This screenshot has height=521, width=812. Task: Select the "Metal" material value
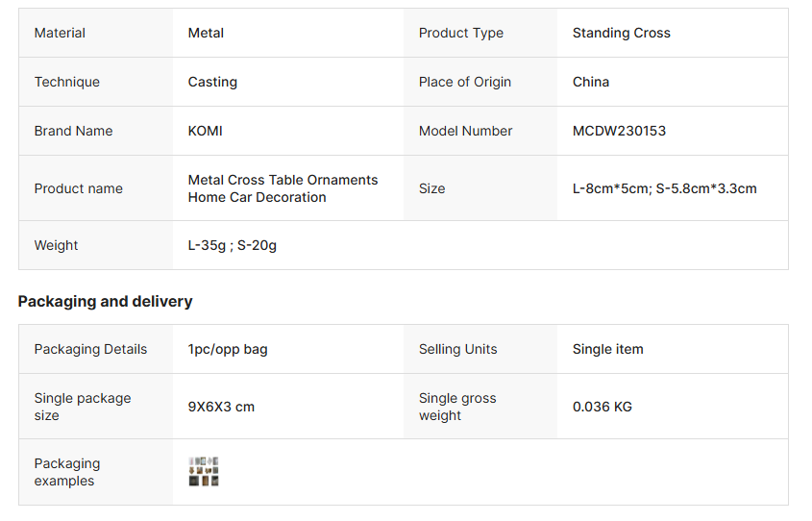pyautogui.click(x=206, y=33)
